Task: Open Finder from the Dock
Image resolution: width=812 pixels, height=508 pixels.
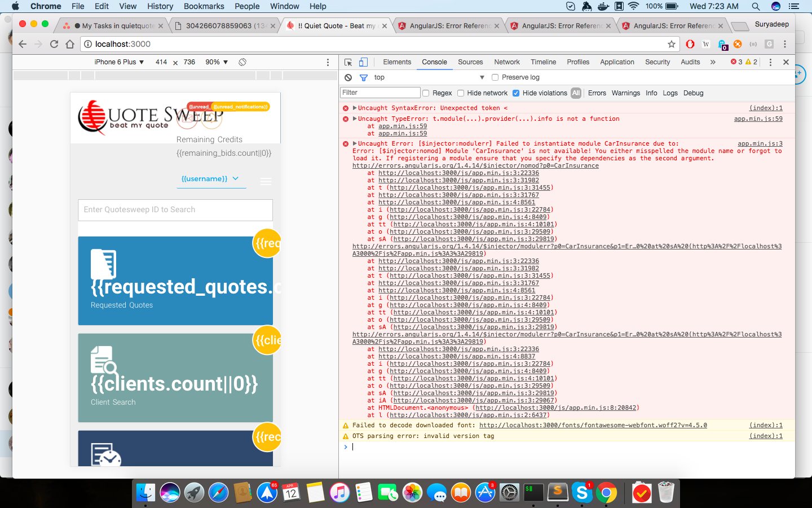Action: click(145, 493)
